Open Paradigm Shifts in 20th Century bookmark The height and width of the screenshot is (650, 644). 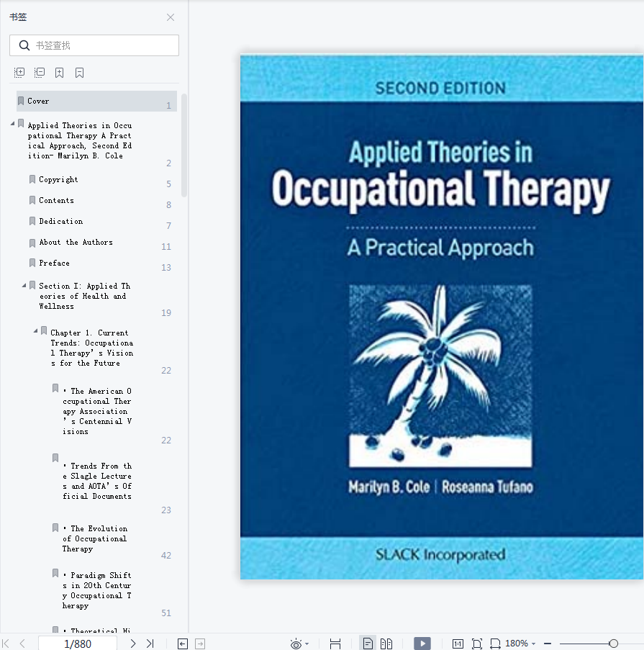(97, 590)
